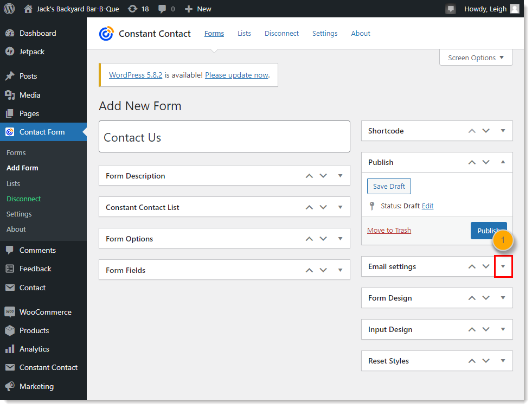Move the Email settings panel up
Image resolution: width=532 pixels, height=408 pixels.
pyautogui.click(x=472, y=267)
